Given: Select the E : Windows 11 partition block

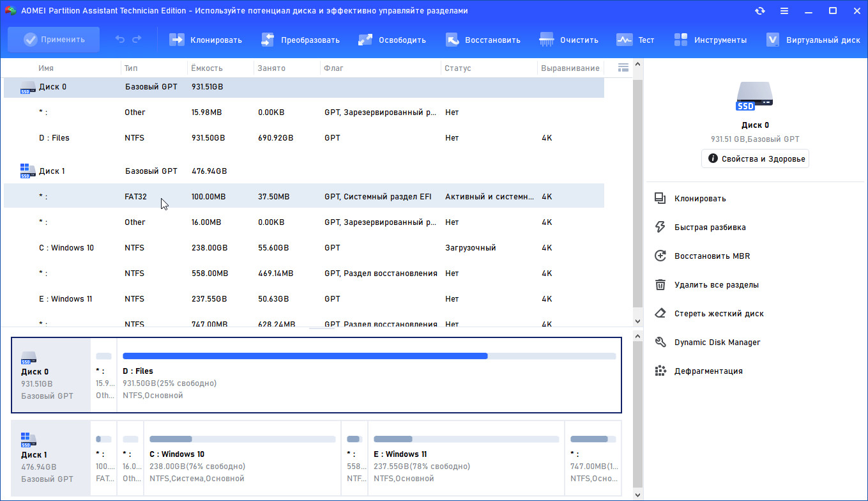Looking at the screenshot, I should [466, 458].
